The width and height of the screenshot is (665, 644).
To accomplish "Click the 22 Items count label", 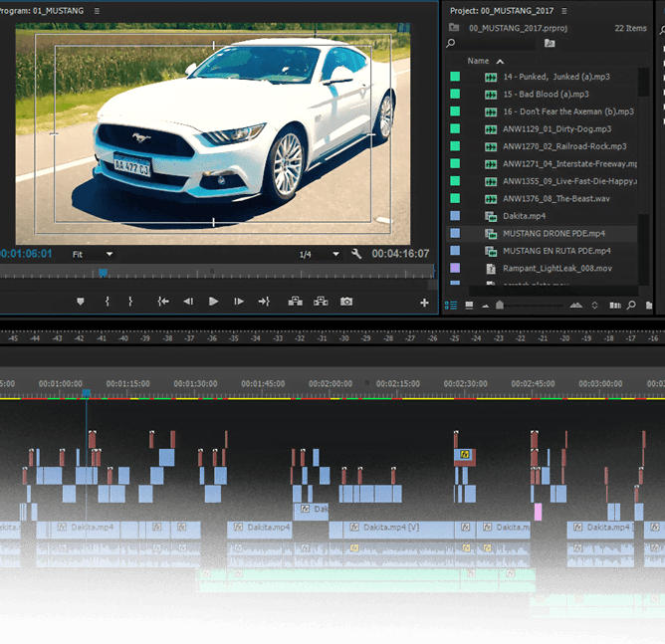I will [x=630, y=28].
